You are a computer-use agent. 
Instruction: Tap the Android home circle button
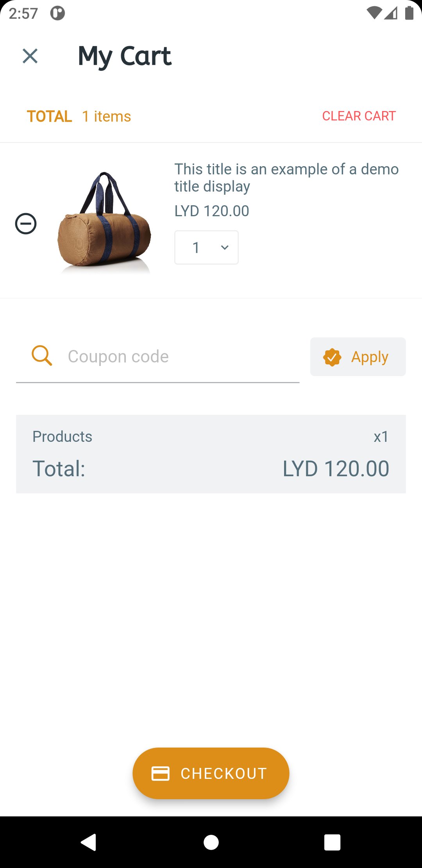tap(211, 842)
